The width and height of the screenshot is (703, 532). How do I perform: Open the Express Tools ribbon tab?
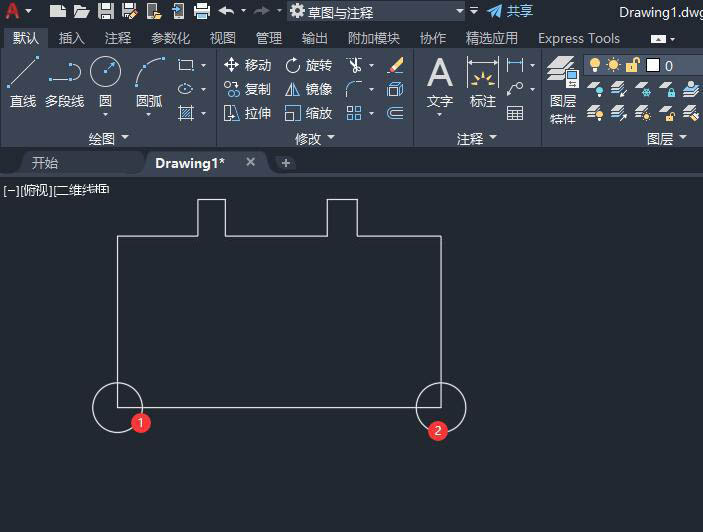[x=579, y=39]
